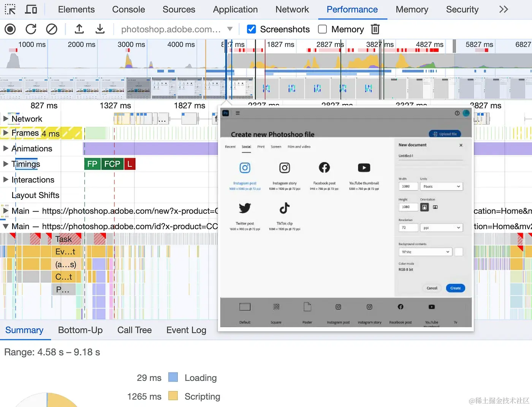
Task: Open the resolution ppi dropdown
Action: click(442, 228)
